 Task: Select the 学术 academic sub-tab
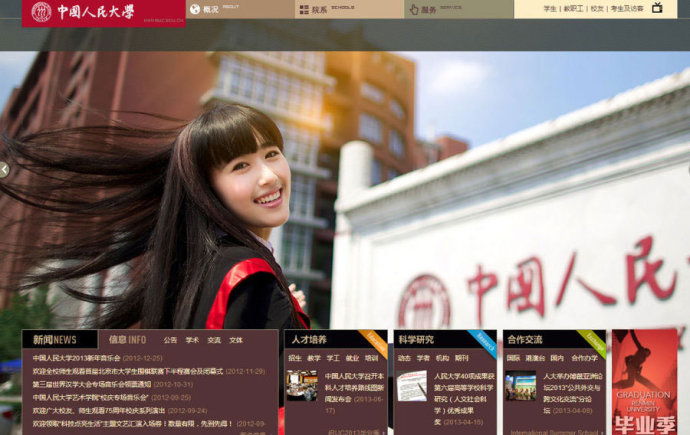(192, 340)
